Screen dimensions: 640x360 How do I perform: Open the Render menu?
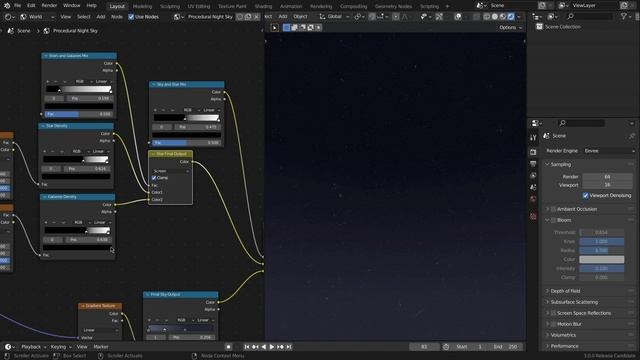pyautogui.click(x=49, y=6)
